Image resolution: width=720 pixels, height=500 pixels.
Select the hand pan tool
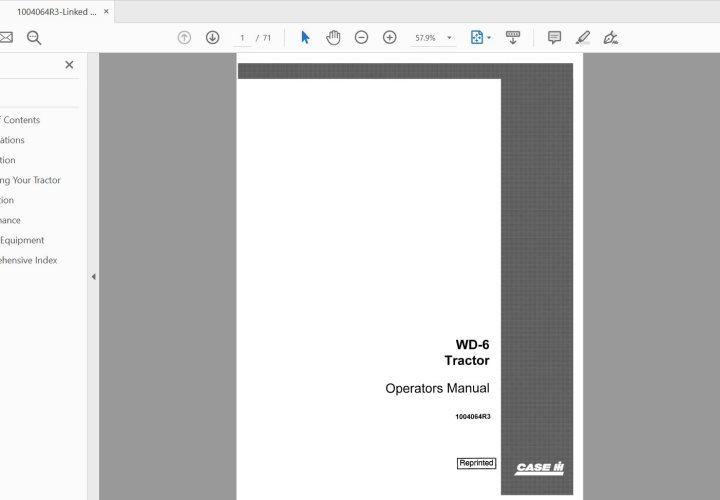pos(333,37)
